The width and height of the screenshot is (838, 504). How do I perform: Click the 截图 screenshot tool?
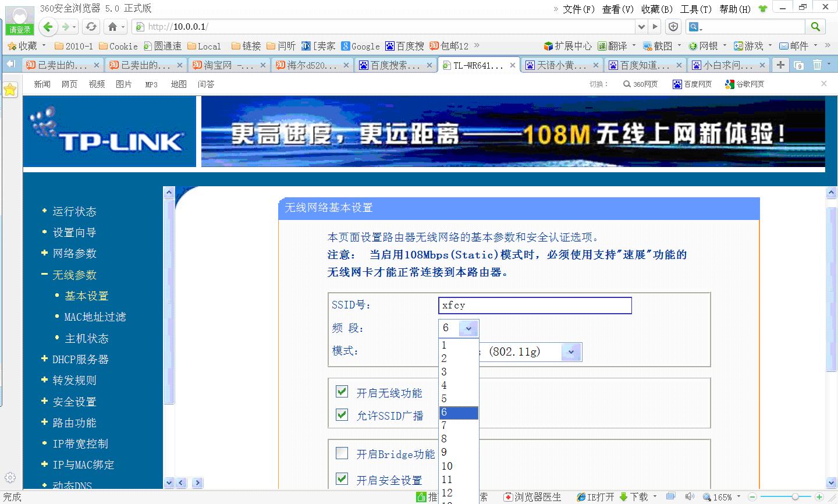tap(658, 46)
